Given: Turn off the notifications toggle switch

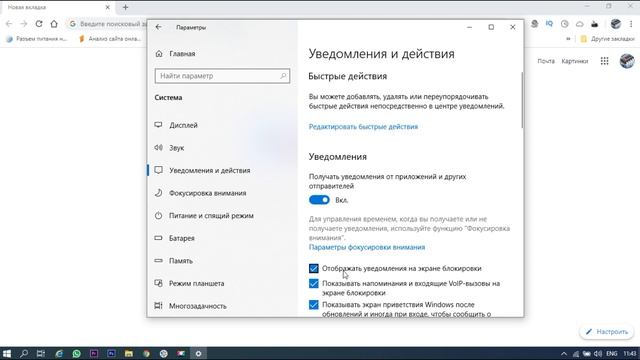Looking at the screenshot, I should pos(319,200).
